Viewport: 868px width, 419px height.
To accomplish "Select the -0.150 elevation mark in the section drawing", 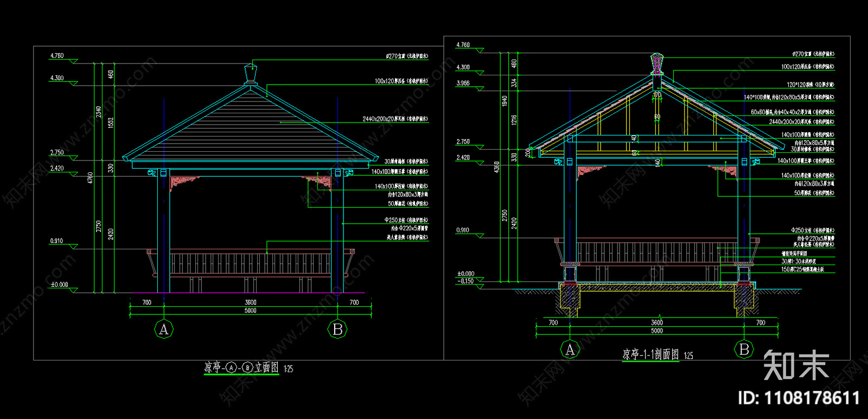I will tap(465, 281).
